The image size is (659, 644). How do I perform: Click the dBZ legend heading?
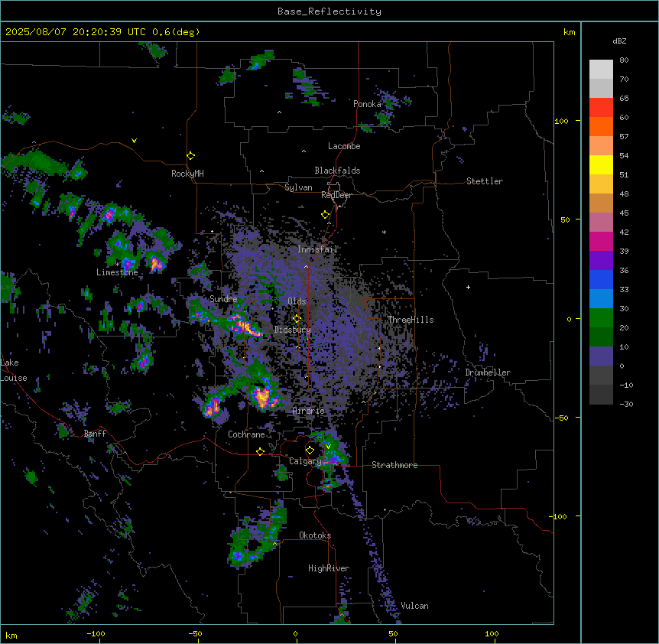point(619,41)
